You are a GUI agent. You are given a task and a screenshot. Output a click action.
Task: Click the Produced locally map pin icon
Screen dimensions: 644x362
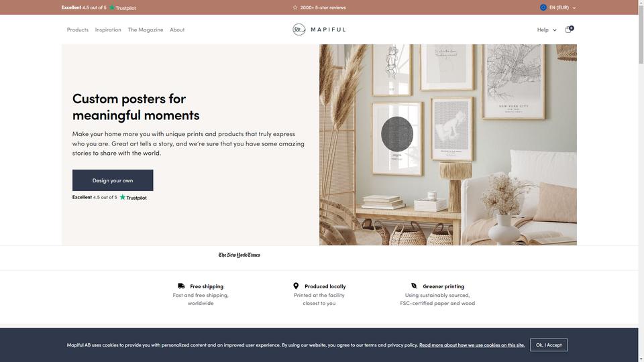pos(296,286)
